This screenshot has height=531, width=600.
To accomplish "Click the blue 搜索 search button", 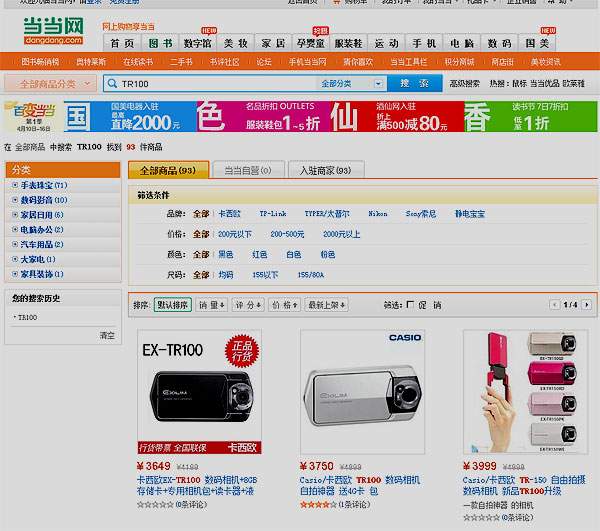I will 414,83.
